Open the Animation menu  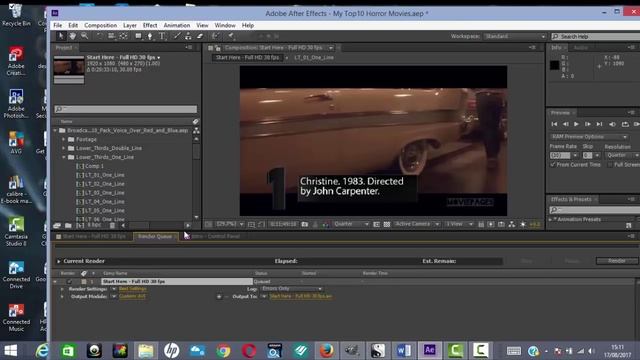point(177,25)
